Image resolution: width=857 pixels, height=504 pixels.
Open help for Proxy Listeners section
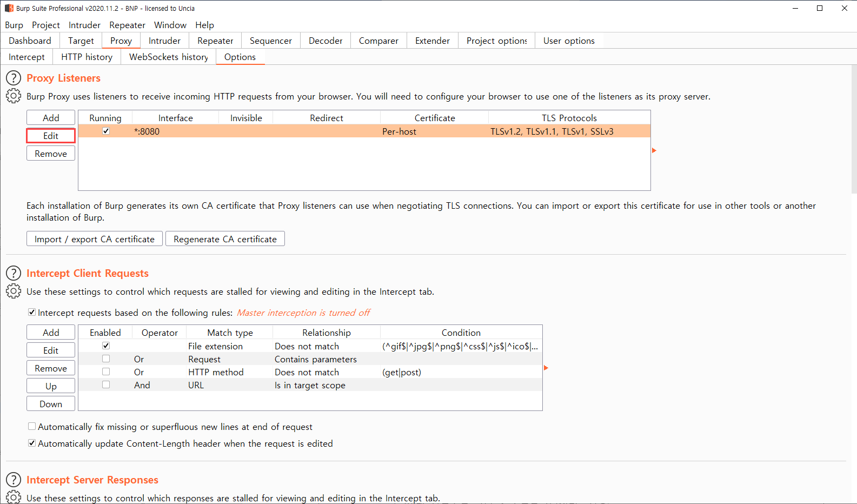(13, 78)
